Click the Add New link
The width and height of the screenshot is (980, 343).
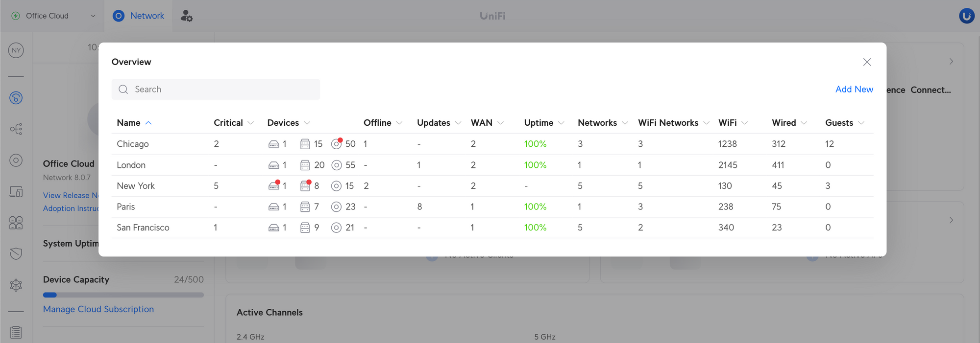[x=854, y=89]
